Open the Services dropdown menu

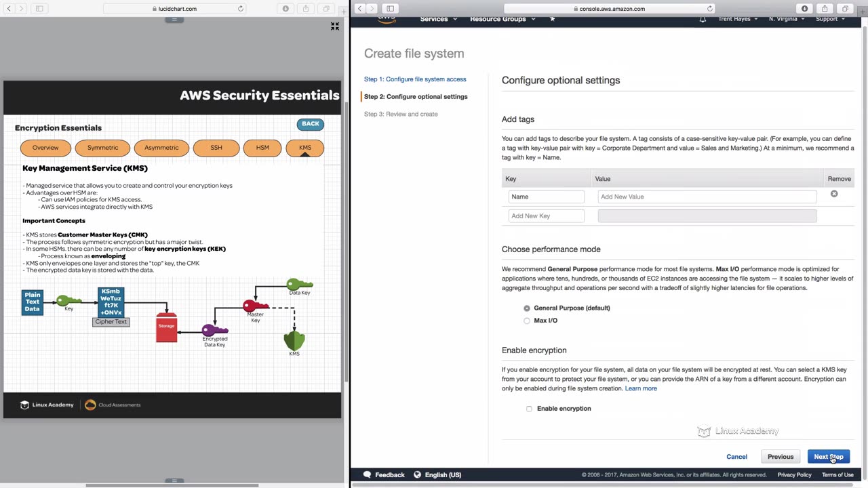pyautogui.click(x=438, y=19)
